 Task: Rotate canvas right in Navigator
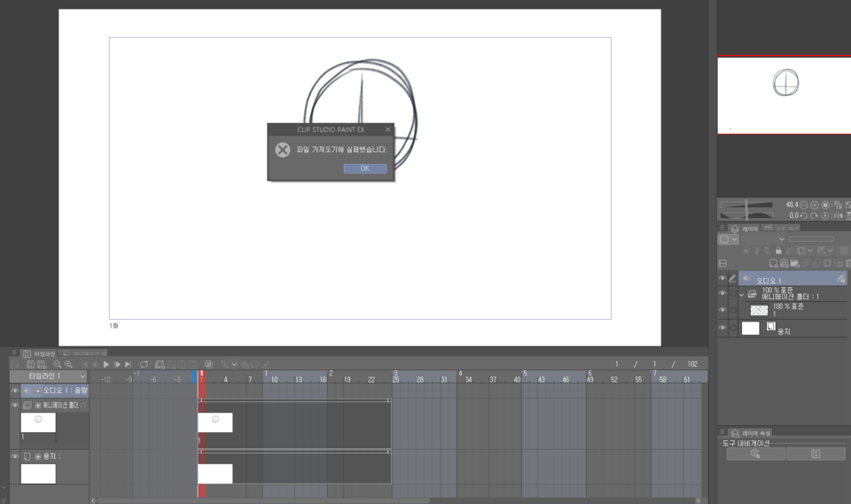coord(815,215)
